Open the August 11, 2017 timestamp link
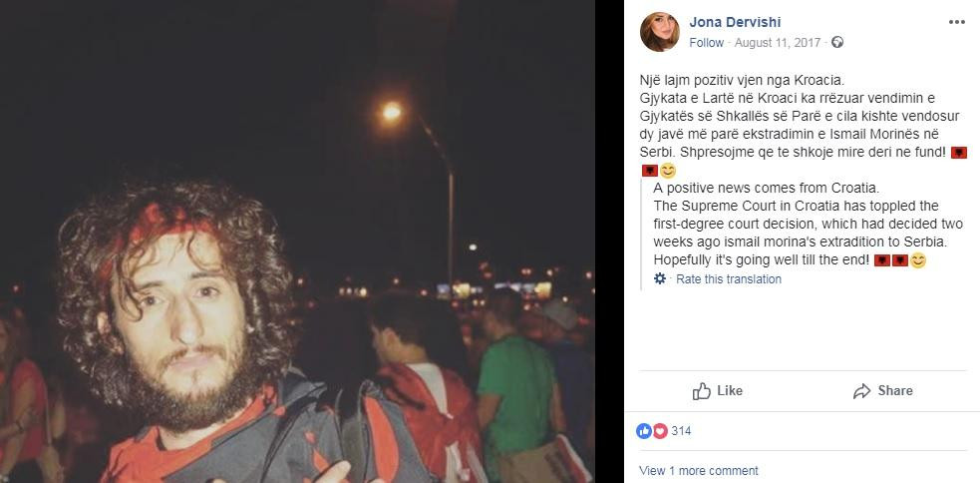The width and height of the screenshot is (980, 483). (778, 43)
